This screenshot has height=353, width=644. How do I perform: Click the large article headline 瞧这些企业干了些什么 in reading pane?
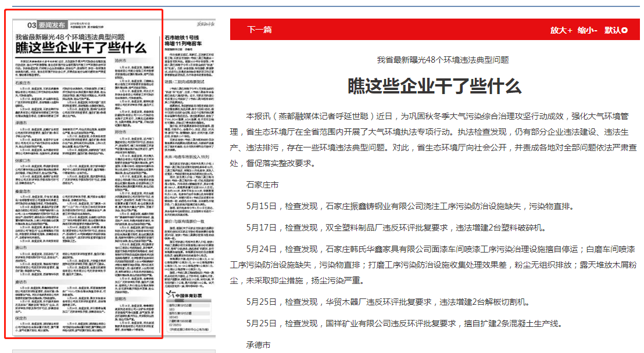pyautogui.click(x=434, y=86)
